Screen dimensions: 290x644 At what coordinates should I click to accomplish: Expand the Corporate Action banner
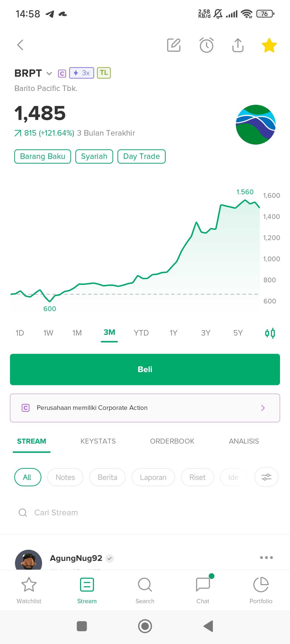click(145, 408)
